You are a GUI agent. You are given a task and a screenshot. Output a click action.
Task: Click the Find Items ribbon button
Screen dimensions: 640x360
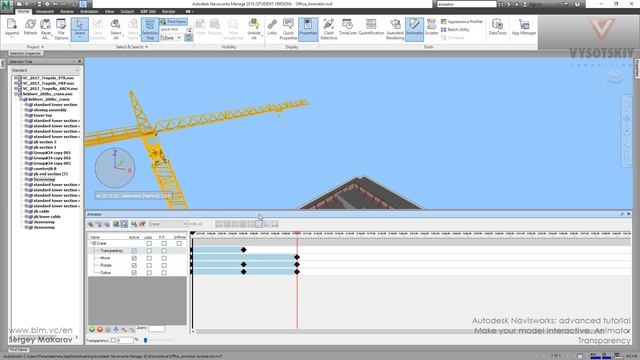pos(173,22)
